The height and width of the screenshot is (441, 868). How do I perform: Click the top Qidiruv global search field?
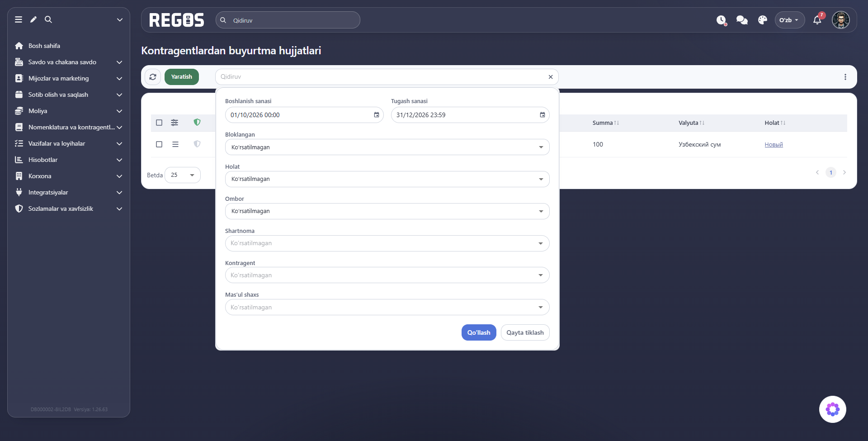[x=288, y=20]
